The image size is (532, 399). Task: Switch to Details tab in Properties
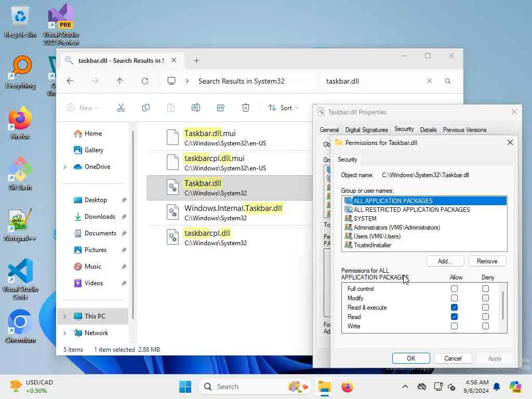[x=428, y=130]
